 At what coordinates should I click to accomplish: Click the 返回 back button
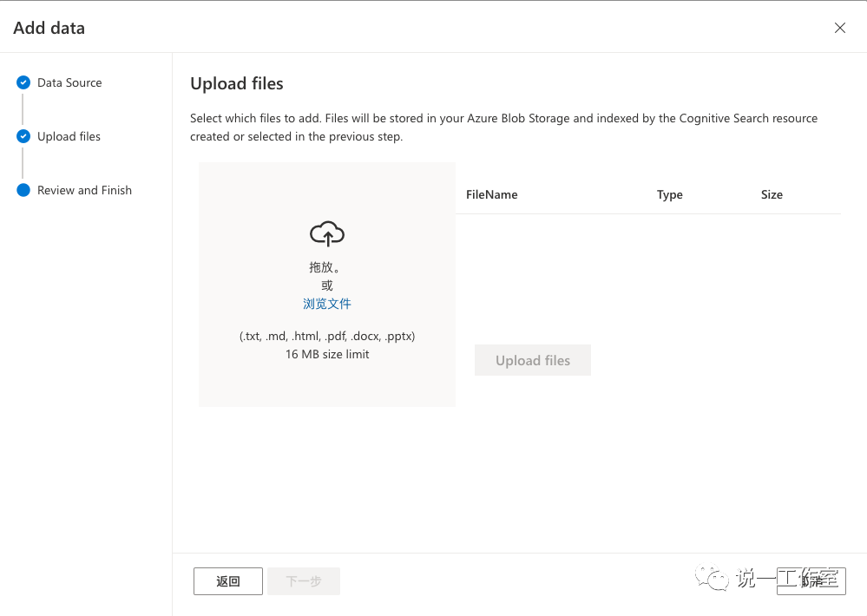tap(228, 581)
